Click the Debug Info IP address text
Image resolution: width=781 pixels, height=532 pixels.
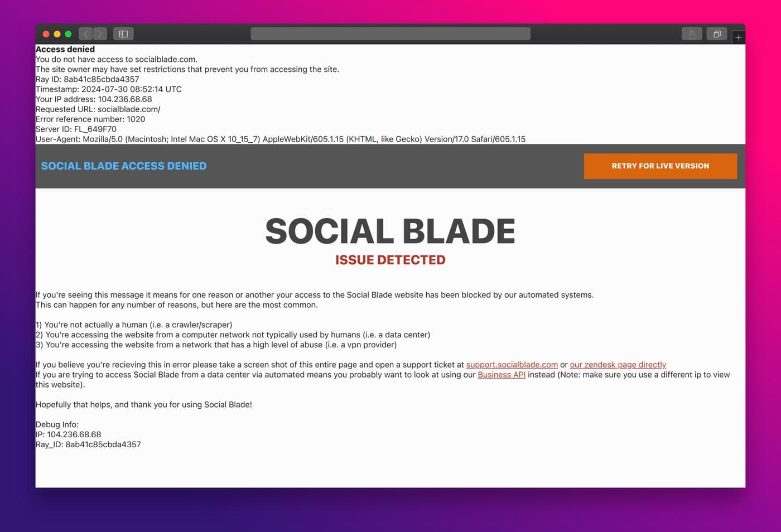[x=68, y=434]
